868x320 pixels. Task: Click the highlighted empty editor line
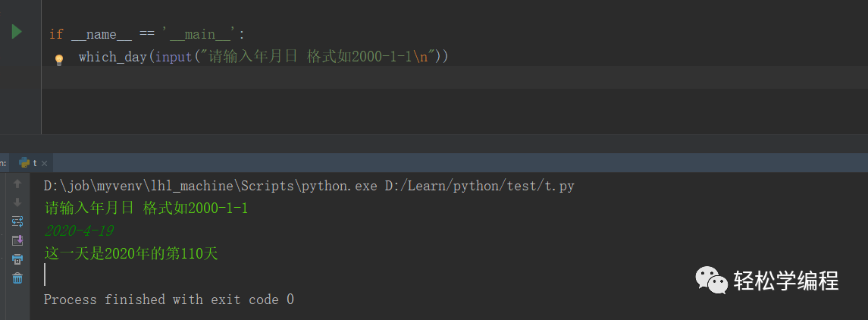pos(379,77)
